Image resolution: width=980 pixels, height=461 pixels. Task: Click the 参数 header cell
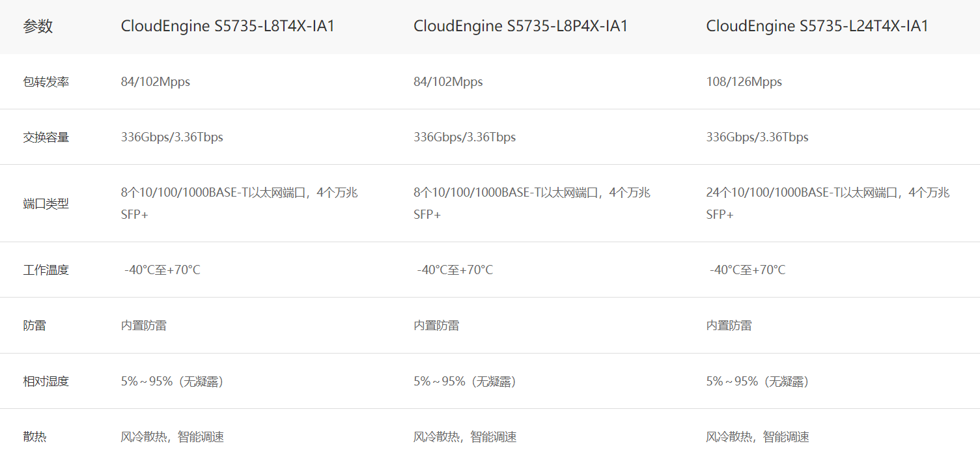coord(38,27)
